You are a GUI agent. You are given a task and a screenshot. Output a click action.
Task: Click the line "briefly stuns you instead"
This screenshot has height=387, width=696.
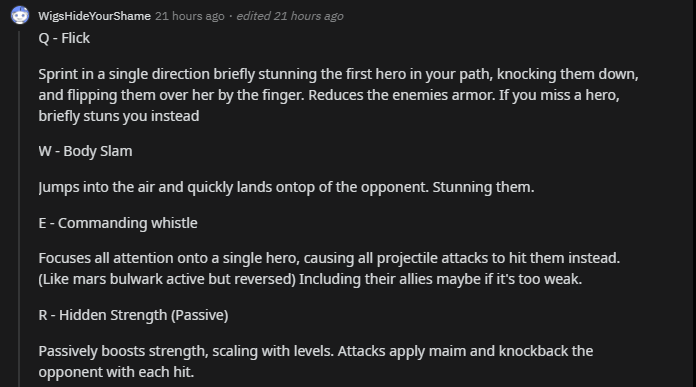[119, 116]
